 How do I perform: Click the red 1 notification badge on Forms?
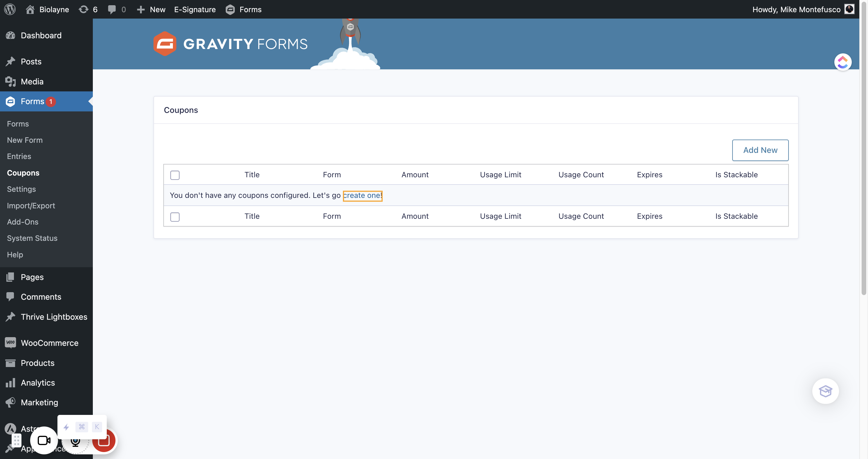[50, 102]
